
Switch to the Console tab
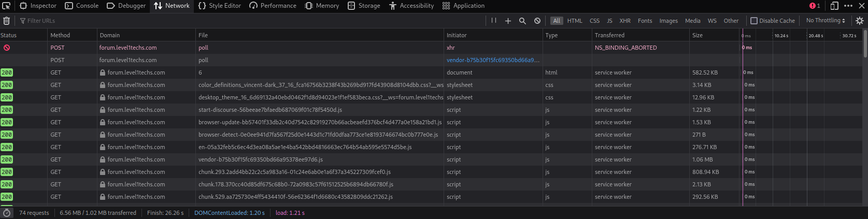click(82, 6)
